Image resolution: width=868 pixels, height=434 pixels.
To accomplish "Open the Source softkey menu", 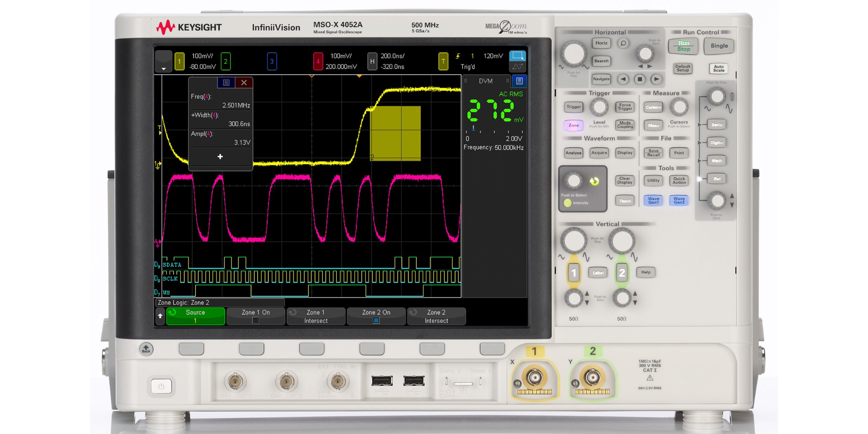I will pyautogui.click(x=195, y=316).
